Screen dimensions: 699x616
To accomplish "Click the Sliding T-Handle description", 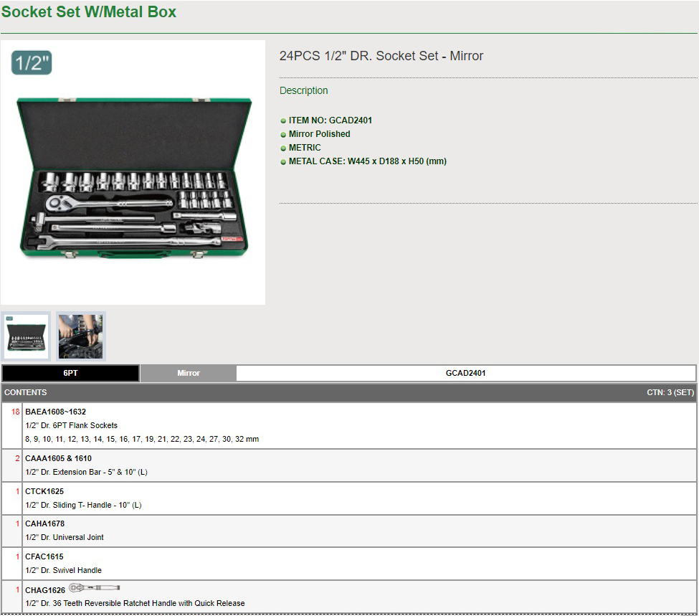I will pos(83,505).
